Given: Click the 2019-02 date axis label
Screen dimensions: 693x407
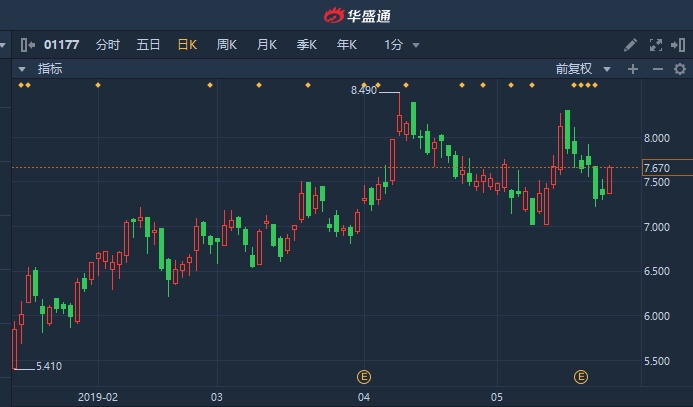Looking at the screenshot, I should click(98, 397).
